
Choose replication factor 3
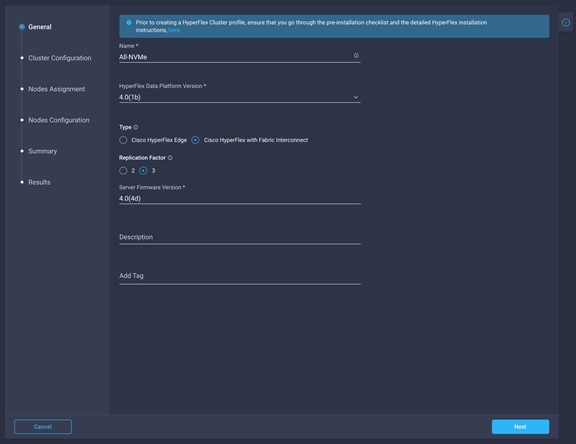pos(143,171)
